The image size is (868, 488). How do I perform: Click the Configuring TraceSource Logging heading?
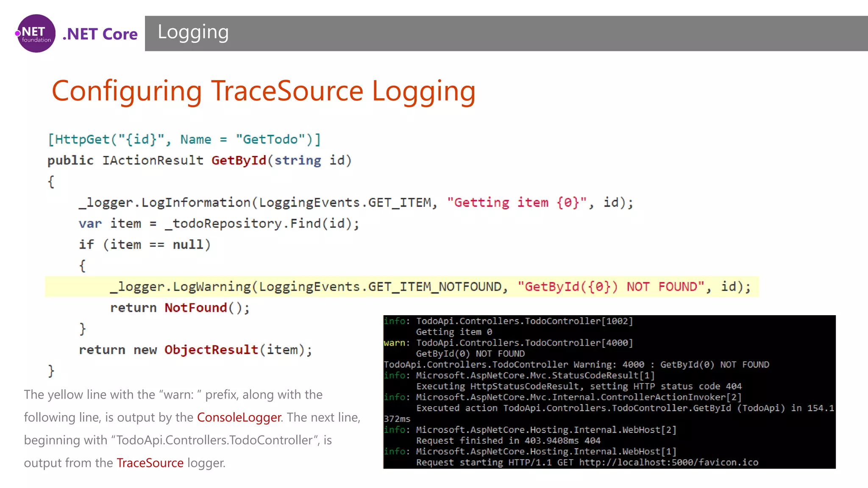click(x=263, y=91)
